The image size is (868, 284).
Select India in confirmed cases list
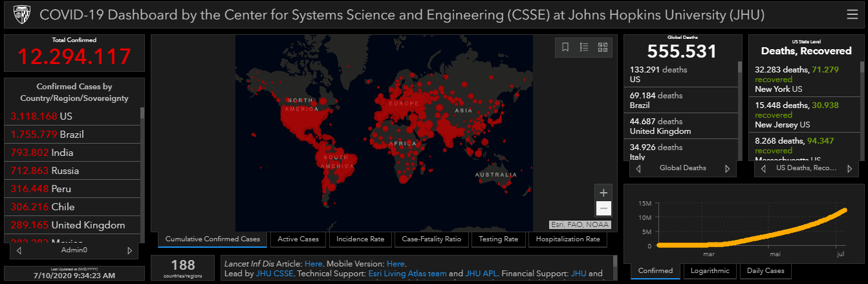tap(73, 153)
